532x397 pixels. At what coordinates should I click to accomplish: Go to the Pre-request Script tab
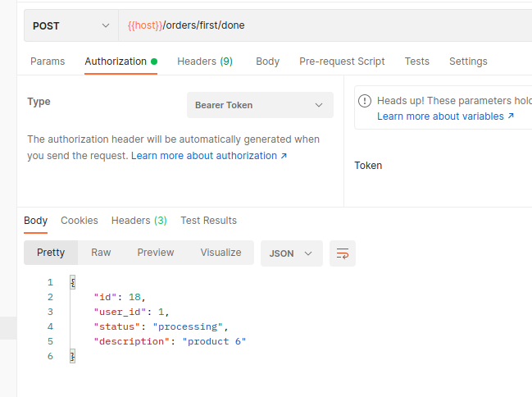coord(342,62)
